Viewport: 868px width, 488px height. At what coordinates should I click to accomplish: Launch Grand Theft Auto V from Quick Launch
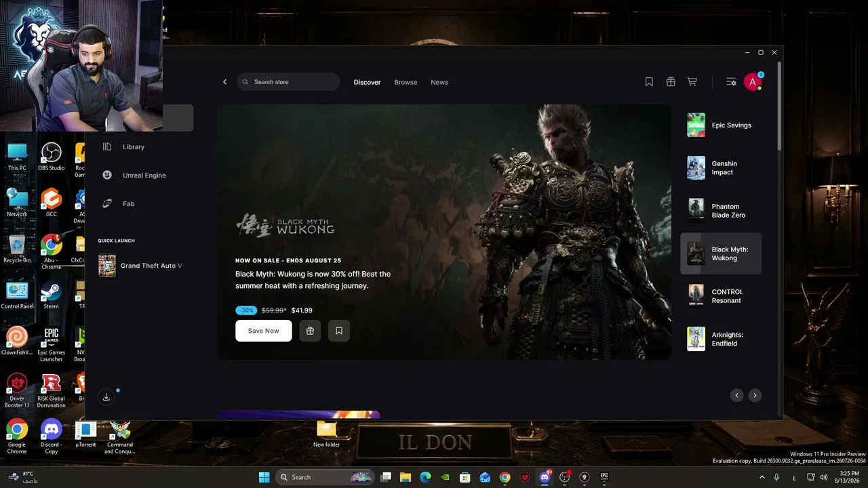tap(140, 266)
